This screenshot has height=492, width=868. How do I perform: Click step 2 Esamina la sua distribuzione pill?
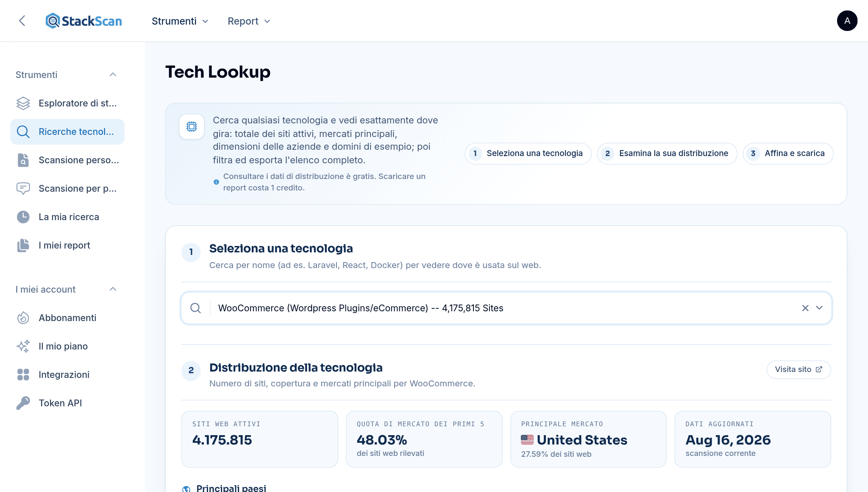667,154
